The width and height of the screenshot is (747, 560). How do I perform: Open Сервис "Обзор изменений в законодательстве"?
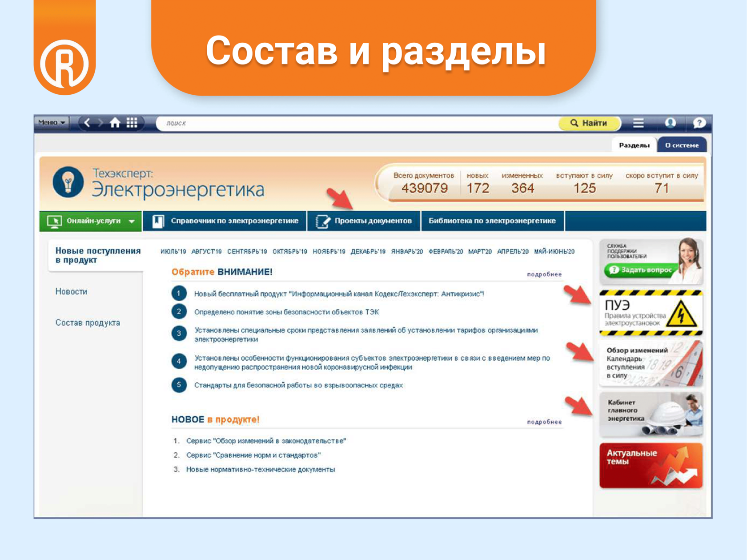[266, 441]
